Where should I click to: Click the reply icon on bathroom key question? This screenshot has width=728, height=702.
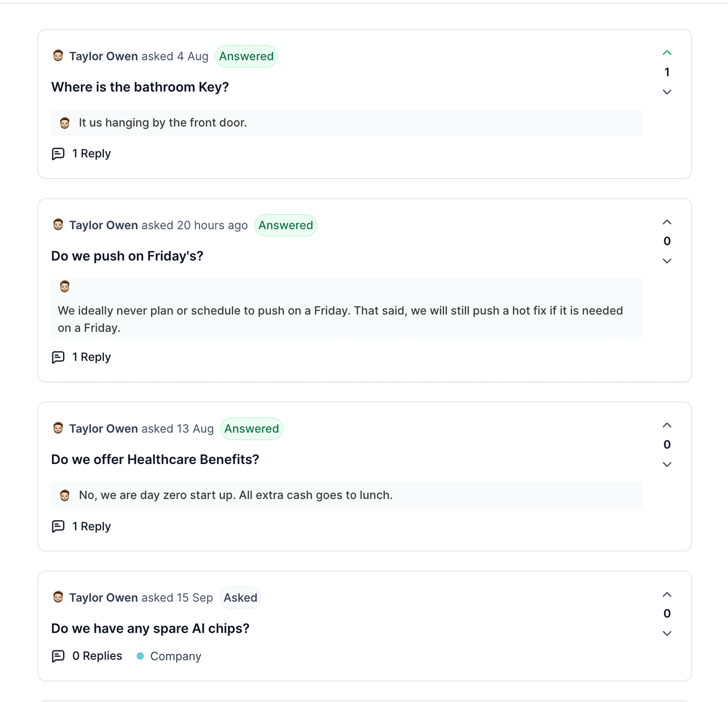[x=59, y=154]
